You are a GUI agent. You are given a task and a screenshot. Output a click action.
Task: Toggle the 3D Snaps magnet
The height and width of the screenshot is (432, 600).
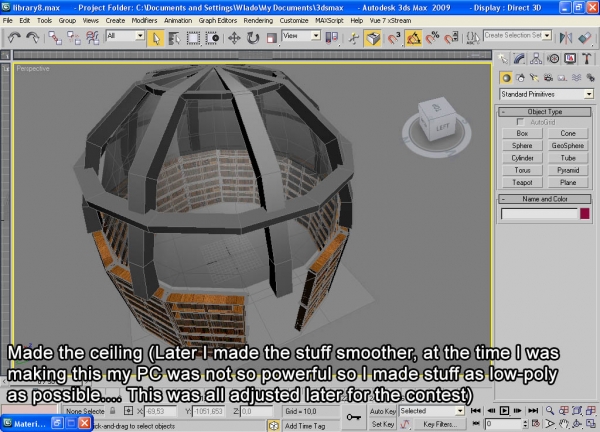394,38
